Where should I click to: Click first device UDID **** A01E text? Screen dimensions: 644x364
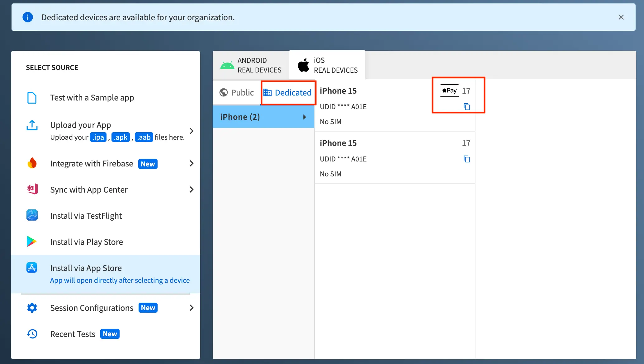click(x=343, y=107)
